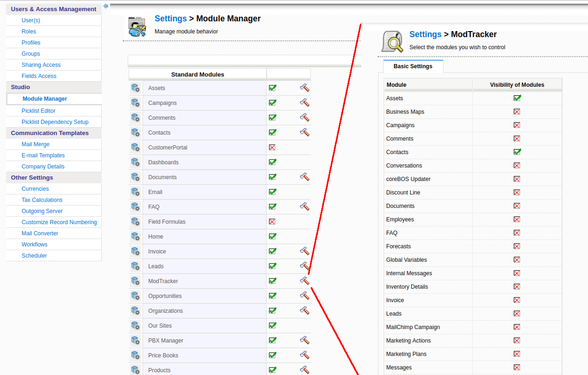Click the ModTracker magnifier header icon
Viewport: 588px width, 375px height.
pyautogui.click(x=392, y=41)
